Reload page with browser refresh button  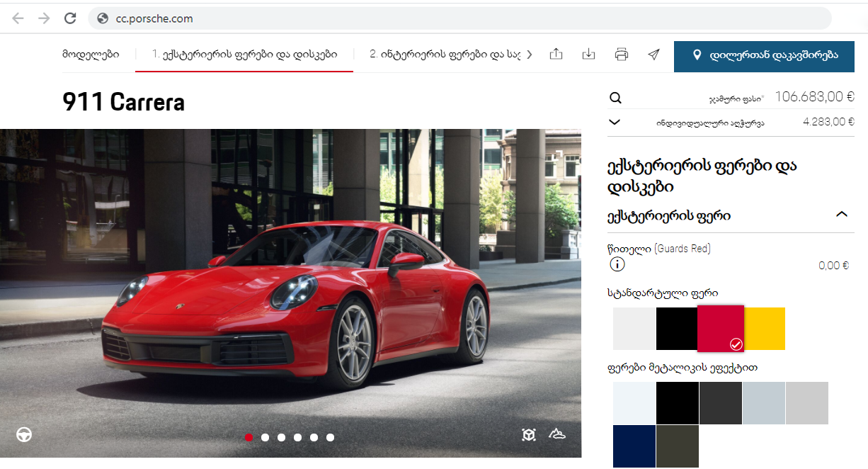pos(69,18)
